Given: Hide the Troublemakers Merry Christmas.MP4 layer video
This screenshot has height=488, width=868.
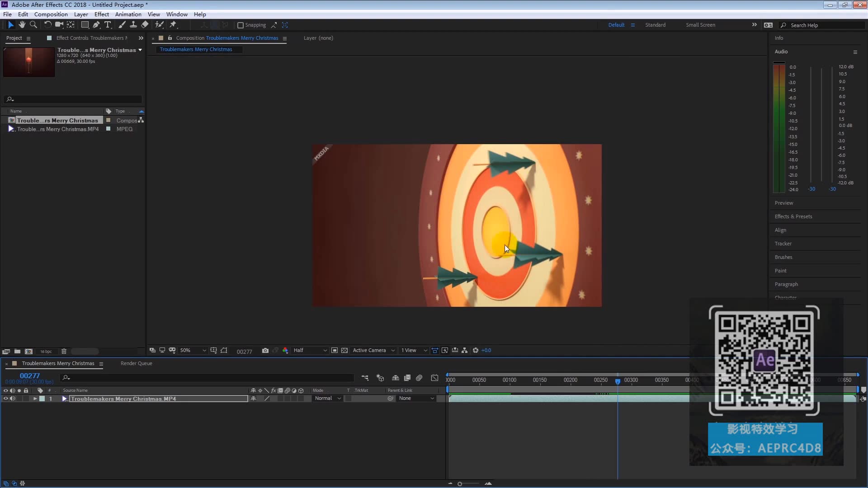Looking at the screenshot, I should (5, 399).
